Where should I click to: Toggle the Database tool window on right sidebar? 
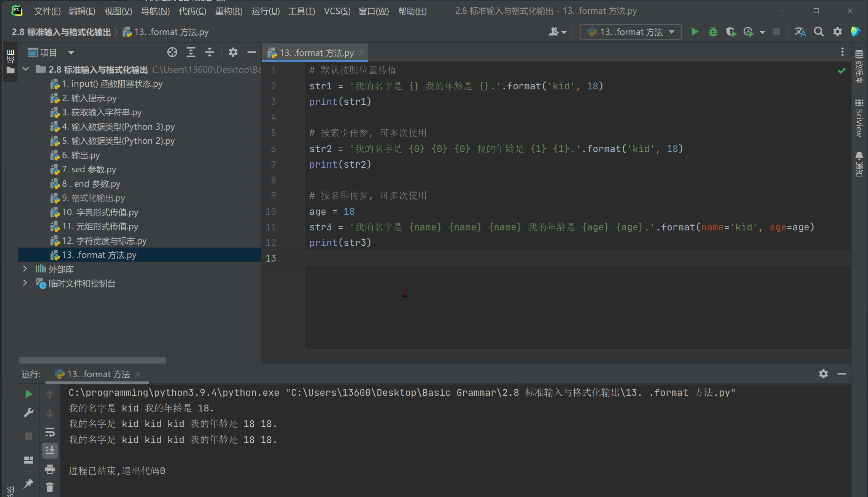tap(859, 67)
